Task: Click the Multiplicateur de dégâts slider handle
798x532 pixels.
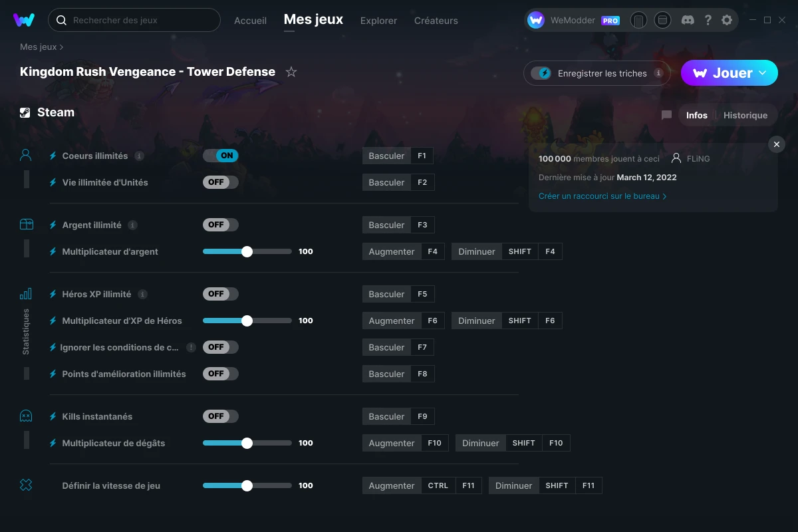Action: (247, 443)
